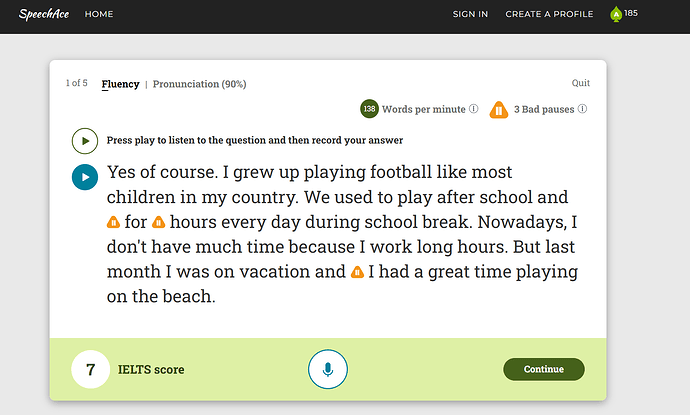Play back your recorded answer
690x415 pixels.
click(x=85, y=177)
